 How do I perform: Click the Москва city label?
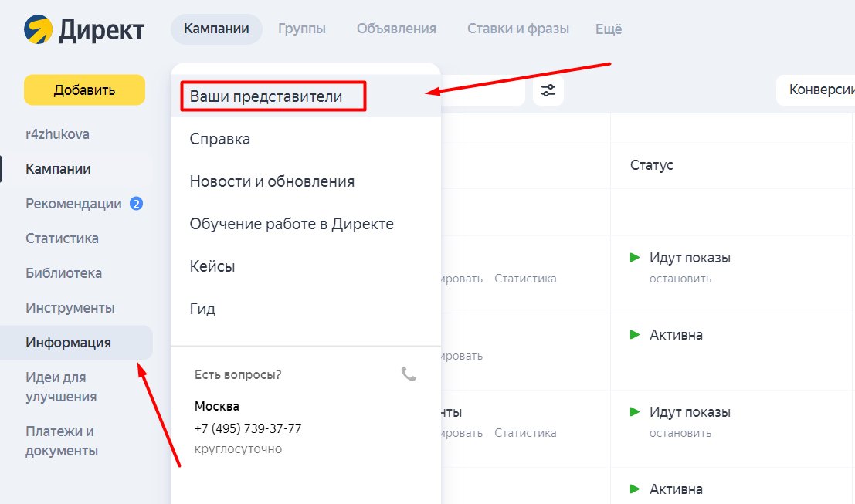pyautogui.click(x=217, y=407)
